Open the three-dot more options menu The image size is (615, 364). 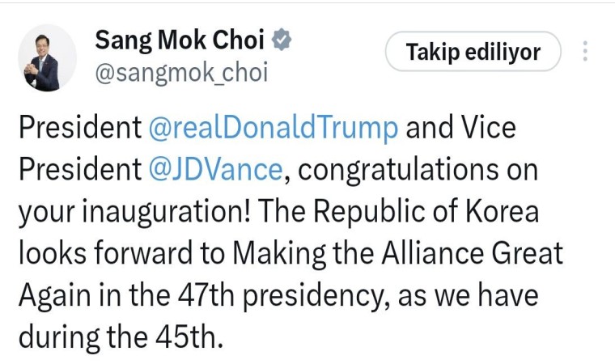(585, 52)
